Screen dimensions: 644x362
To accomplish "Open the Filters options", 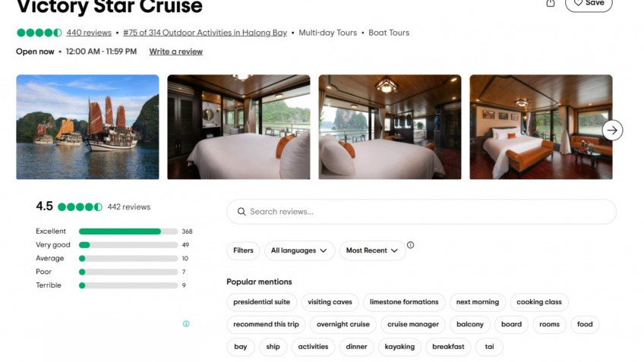I will pos(243,250).
